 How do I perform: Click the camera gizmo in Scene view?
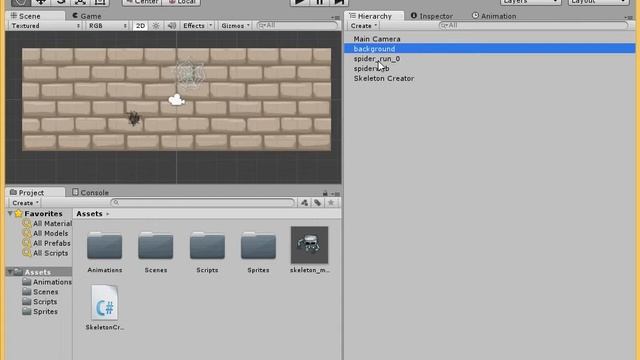coord(177,100)
